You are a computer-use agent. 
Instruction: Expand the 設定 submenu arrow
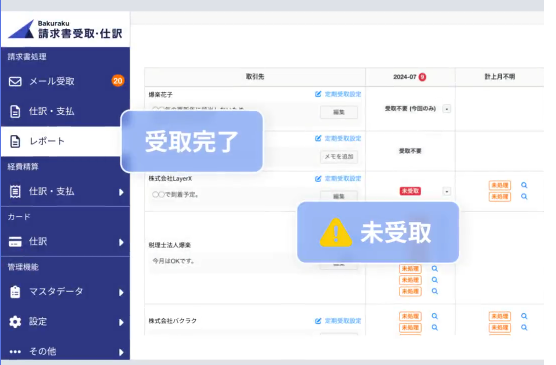(121, 322)
